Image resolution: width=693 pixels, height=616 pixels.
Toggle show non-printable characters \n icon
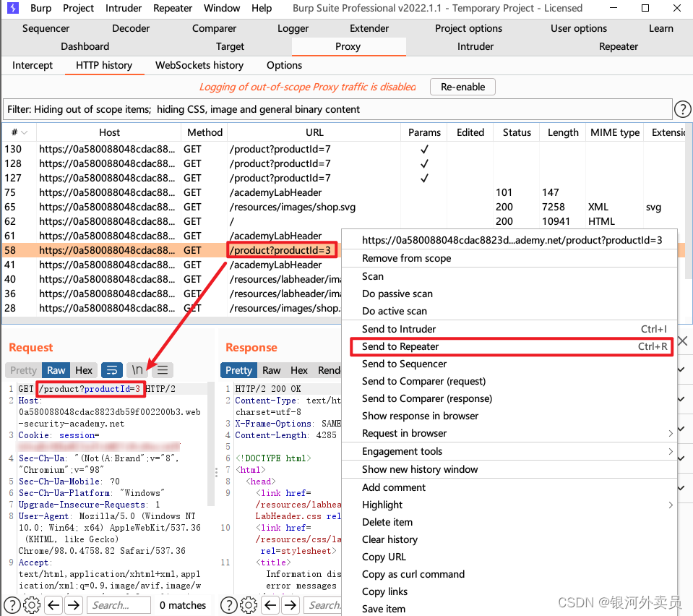(x=137, y=370)
